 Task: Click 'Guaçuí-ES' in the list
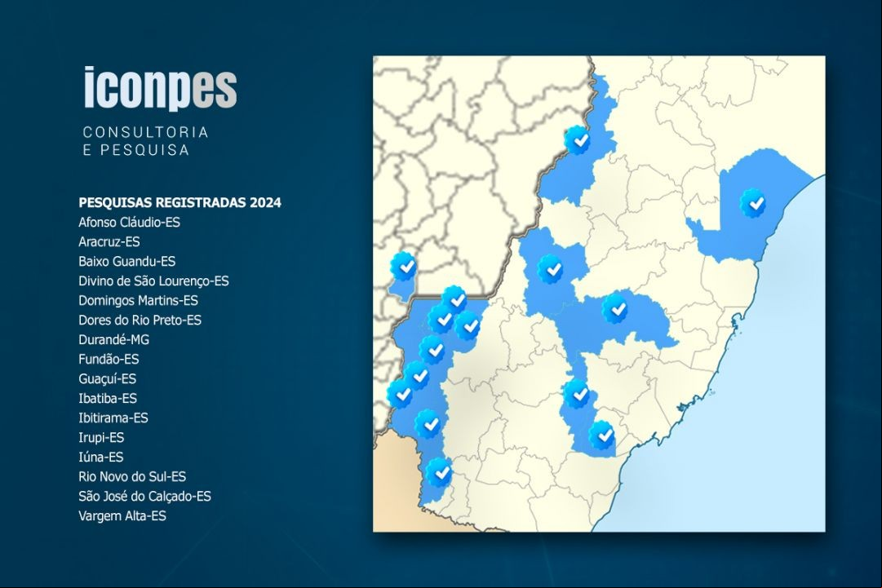[108, 379]
